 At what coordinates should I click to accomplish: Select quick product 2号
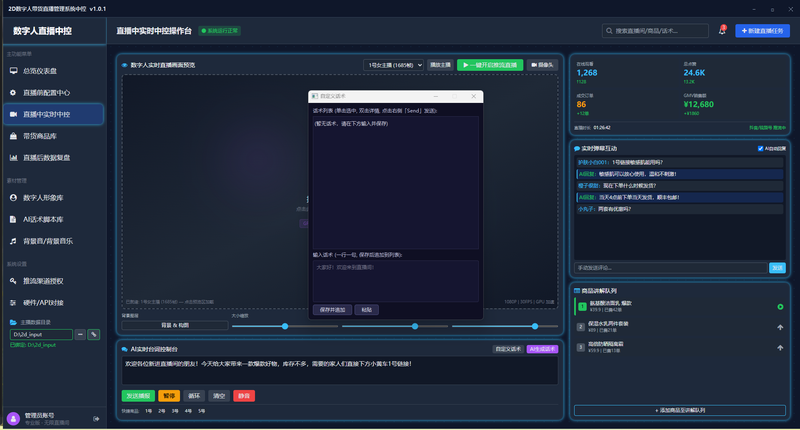pos(162,411)
